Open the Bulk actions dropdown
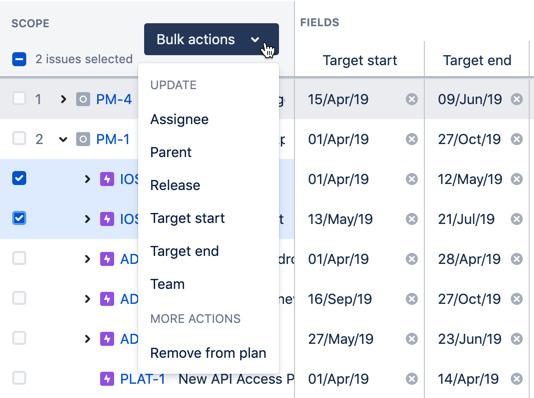Image resolution: width=534 pixels, height=398 pixels. (x=211, y=39)
